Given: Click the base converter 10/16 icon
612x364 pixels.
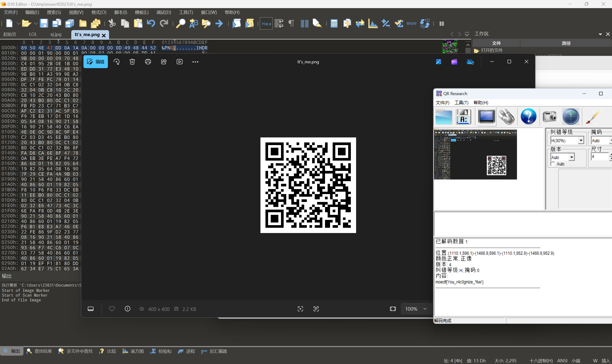Looking at the screenshot, I should pos(425,24).
